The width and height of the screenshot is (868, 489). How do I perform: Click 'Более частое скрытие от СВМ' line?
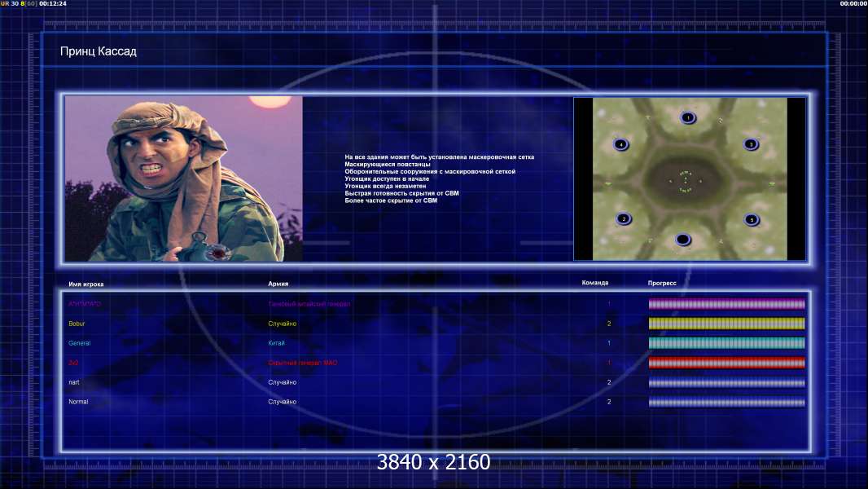[391, 200]
